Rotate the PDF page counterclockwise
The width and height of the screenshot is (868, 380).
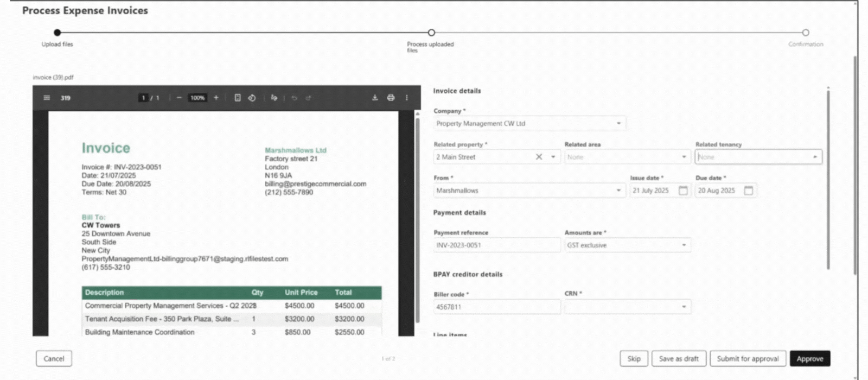point(252,98)
